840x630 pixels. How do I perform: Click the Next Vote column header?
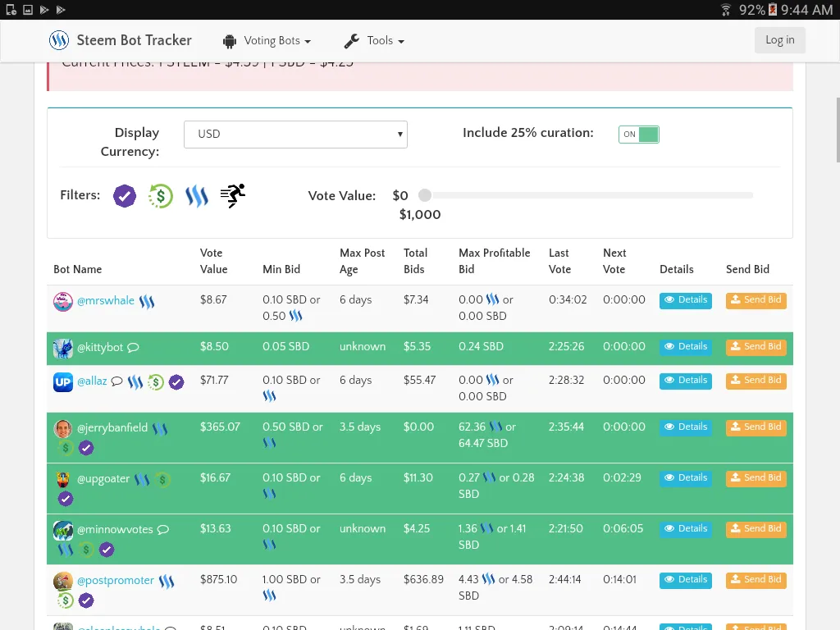[x=614, y=261]
